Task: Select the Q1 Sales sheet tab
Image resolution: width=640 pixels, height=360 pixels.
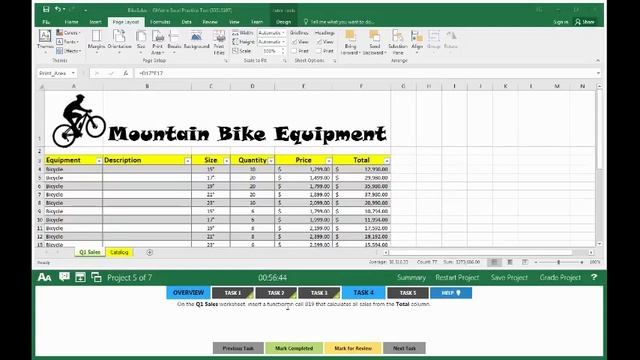Action: [x=89, y=252]
